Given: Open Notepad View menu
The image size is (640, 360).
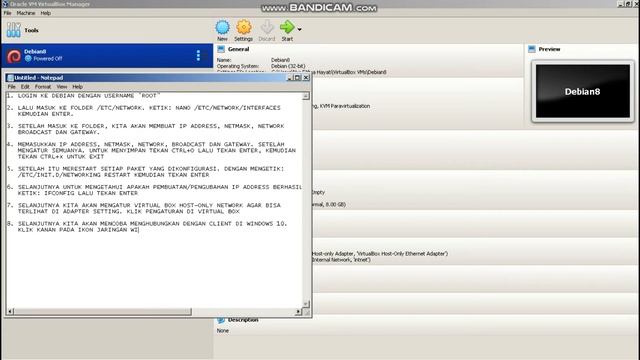Looking at the screenshot, I should pyautogui.click(x=62, y=87).
